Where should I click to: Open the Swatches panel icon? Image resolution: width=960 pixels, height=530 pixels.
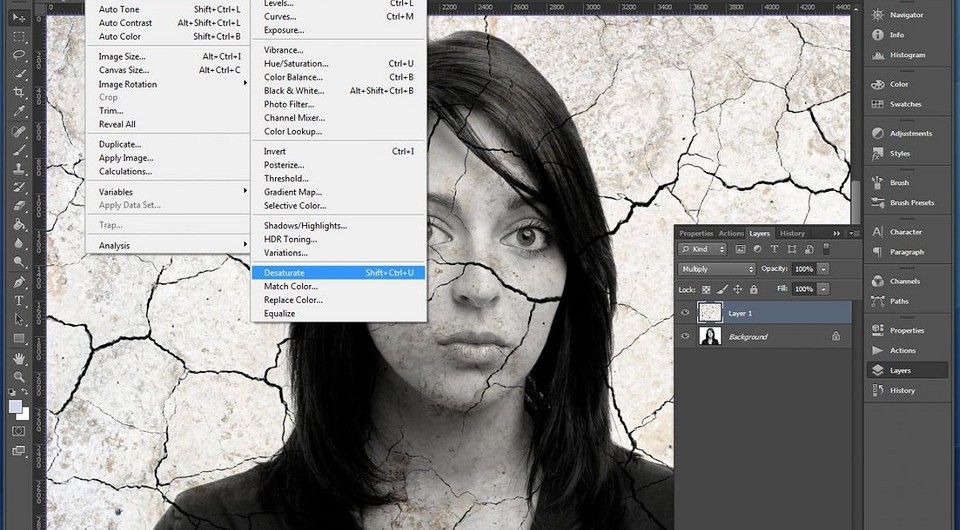point(876,104)
